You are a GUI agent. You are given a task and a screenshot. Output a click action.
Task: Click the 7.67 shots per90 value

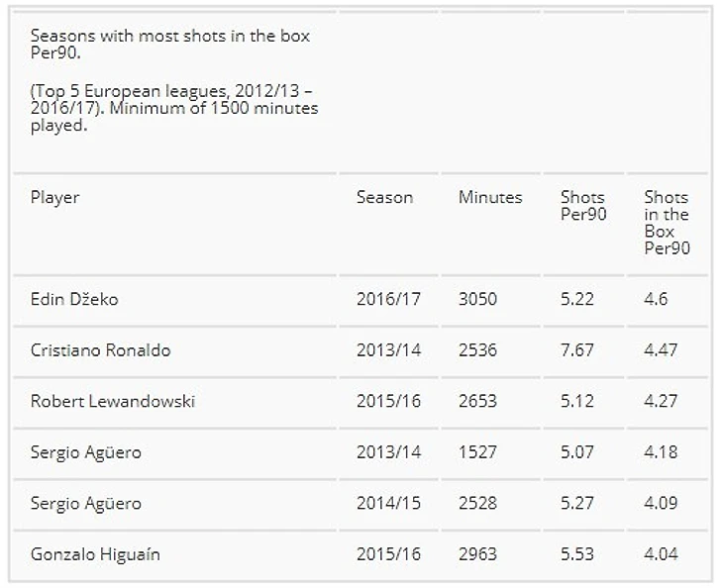pyautogui.click(x=577, y=350)
